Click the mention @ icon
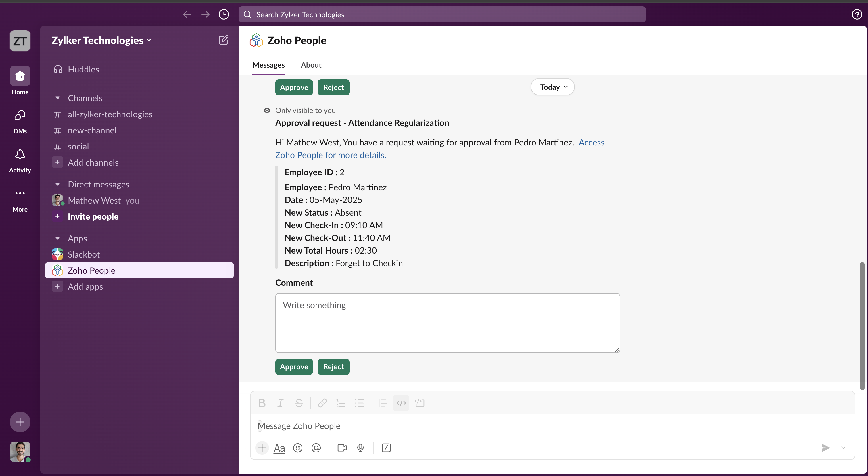This screenshot has width=868, height=476. (316, 448)
